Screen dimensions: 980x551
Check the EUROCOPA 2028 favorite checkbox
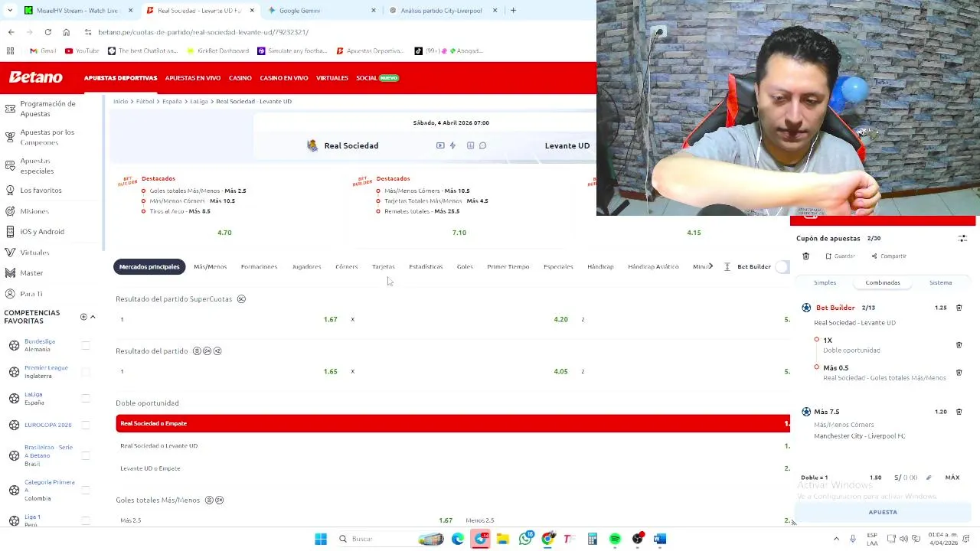point(86,425)
